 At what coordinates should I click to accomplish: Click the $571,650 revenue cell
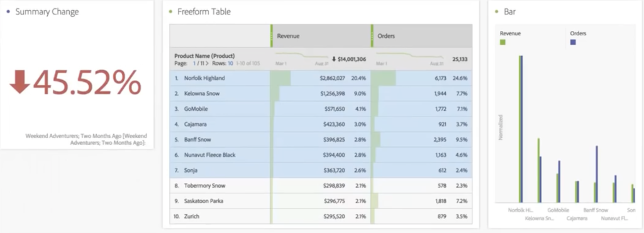click(x=334, y=109)
